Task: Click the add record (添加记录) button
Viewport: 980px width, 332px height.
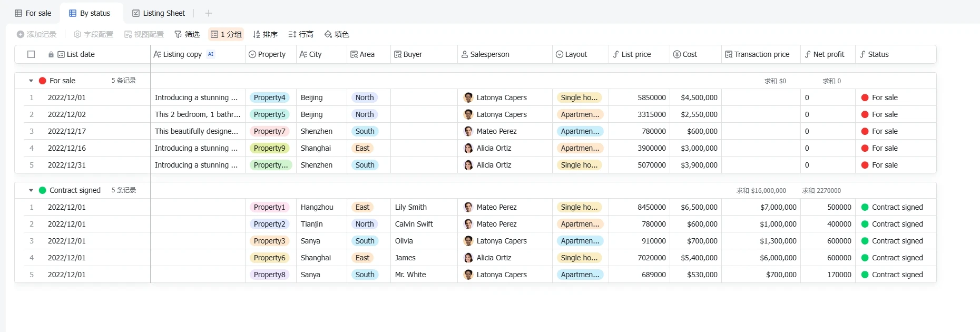Action: point(36,34)
